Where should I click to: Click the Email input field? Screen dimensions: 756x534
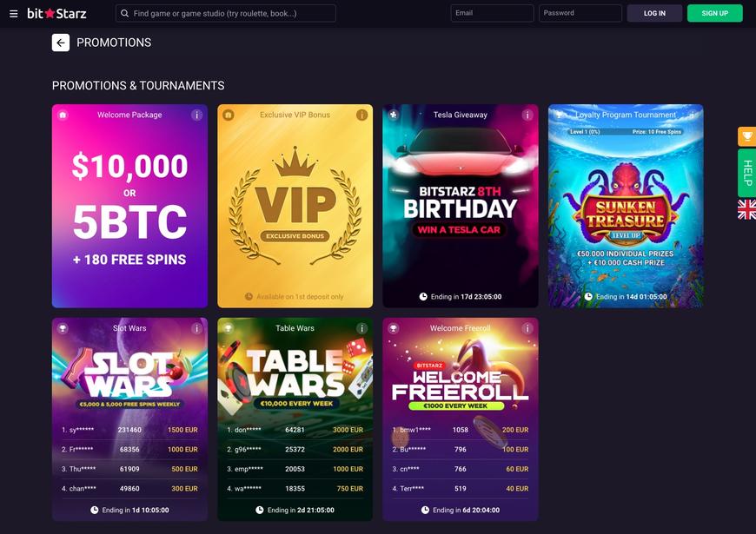point(492,13)
